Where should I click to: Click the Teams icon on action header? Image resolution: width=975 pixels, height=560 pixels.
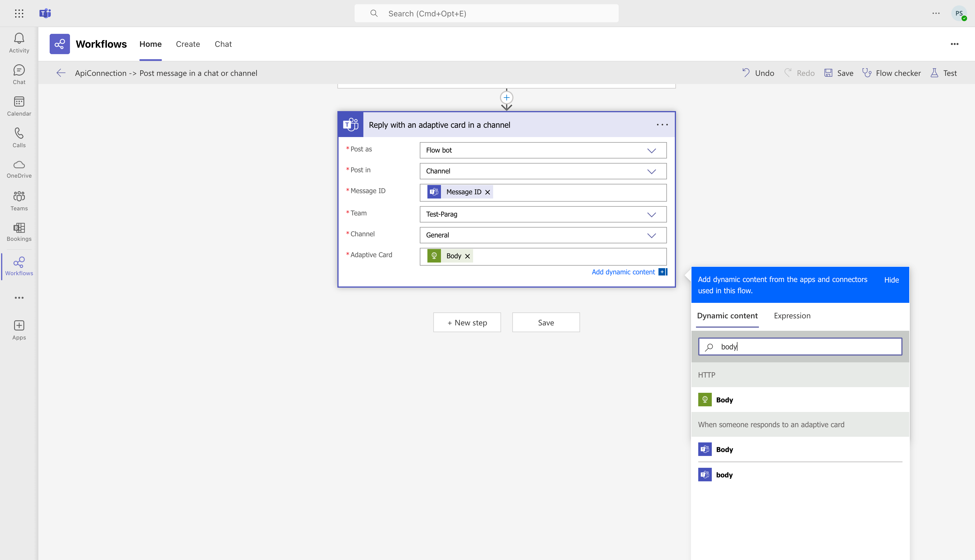pos(350,125)
